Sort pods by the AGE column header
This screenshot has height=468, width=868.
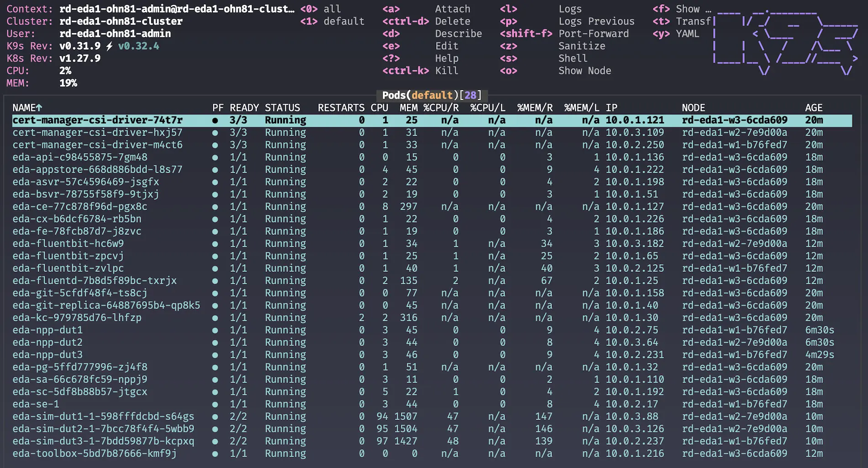pyautogui.click(x=813, y=108)
